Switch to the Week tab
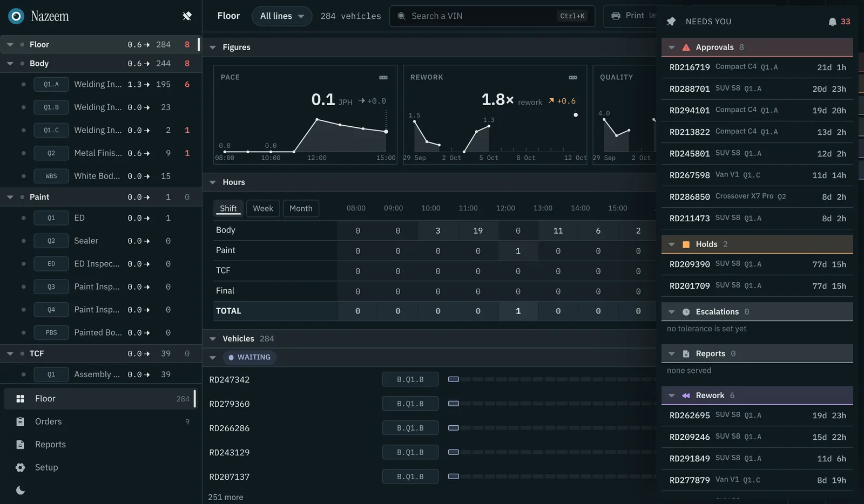Screen dimensions: 864x504 coord(263,208)
